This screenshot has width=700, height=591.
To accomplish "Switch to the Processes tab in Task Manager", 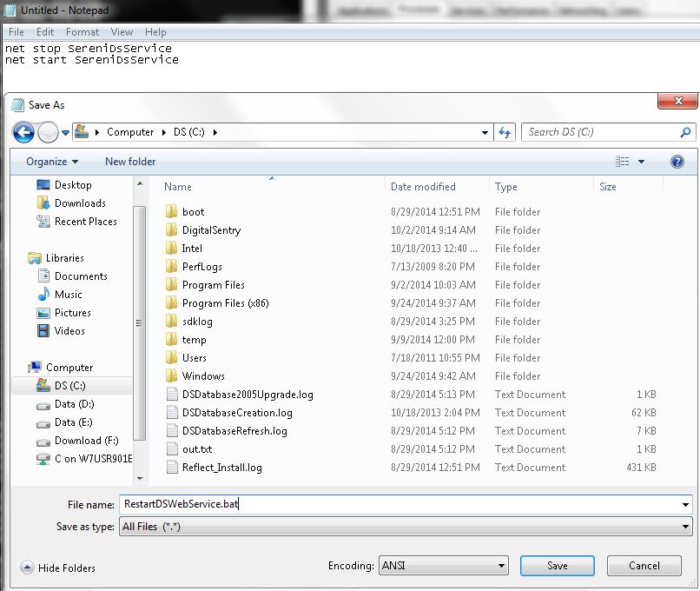I will [419, 9].
